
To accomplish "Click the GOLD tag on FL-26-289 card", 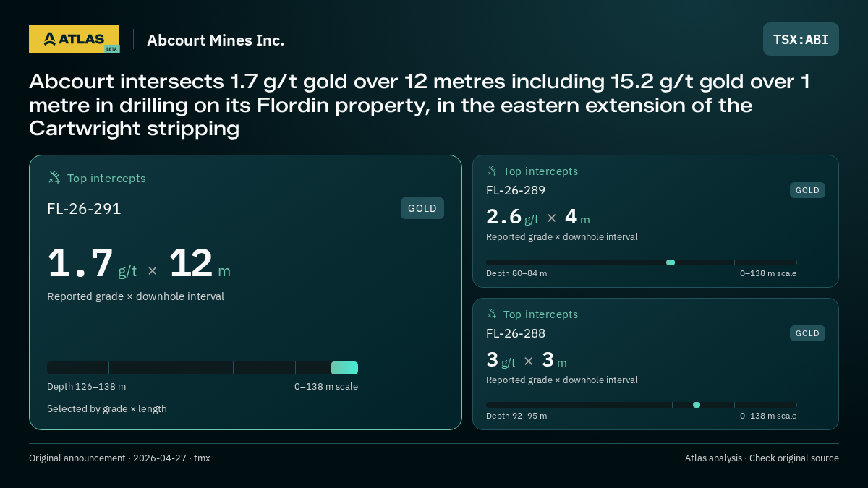I will (807, 190).
